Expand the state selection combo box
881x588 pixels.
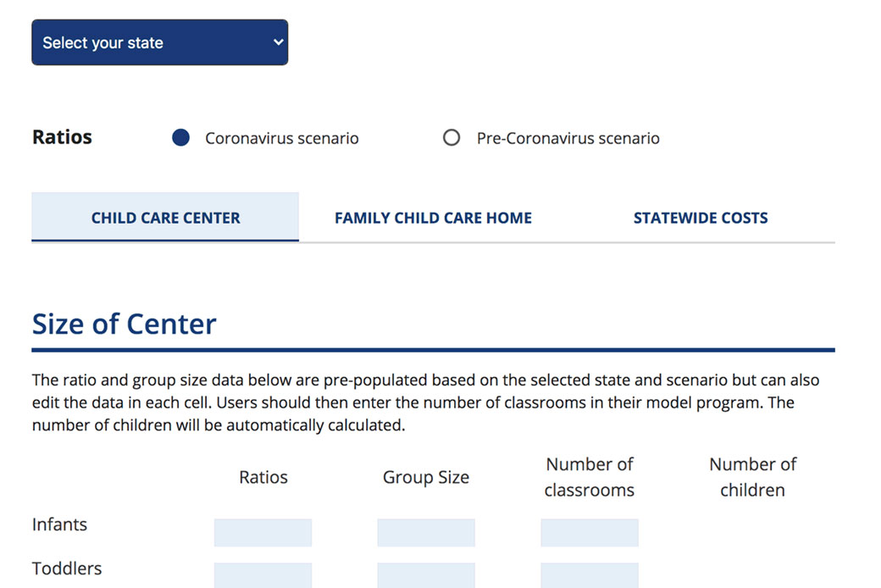coord(159,42)
